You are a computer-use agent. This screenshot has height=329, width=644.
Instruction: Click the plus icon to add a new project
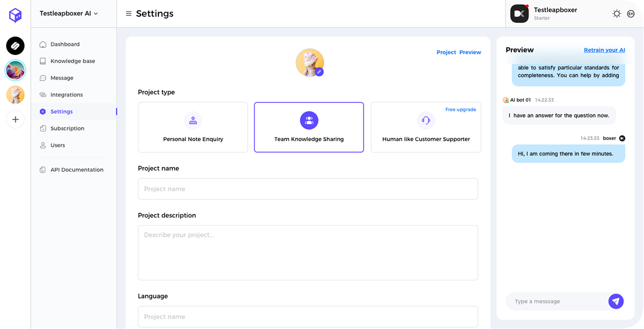click(x=15, y=119)
